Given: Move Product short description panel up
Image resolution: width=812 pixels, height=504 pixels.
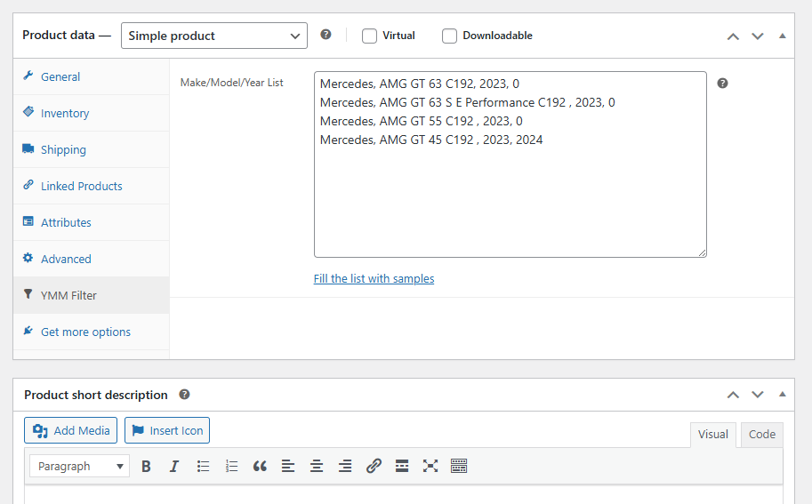Looking at the screenshot, I should (733, 395).
